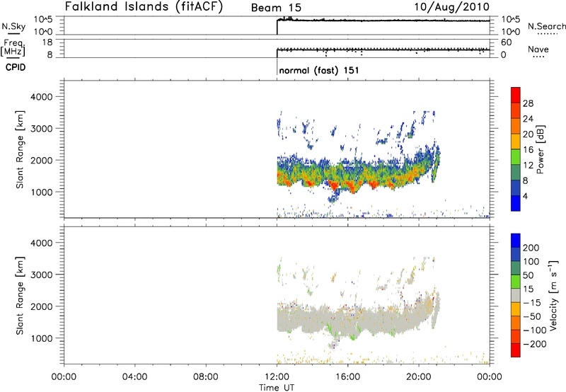Screen dimensions: 566x392
Task: Click red bottom segment of Velocity color bar
Action: (516, 350)
